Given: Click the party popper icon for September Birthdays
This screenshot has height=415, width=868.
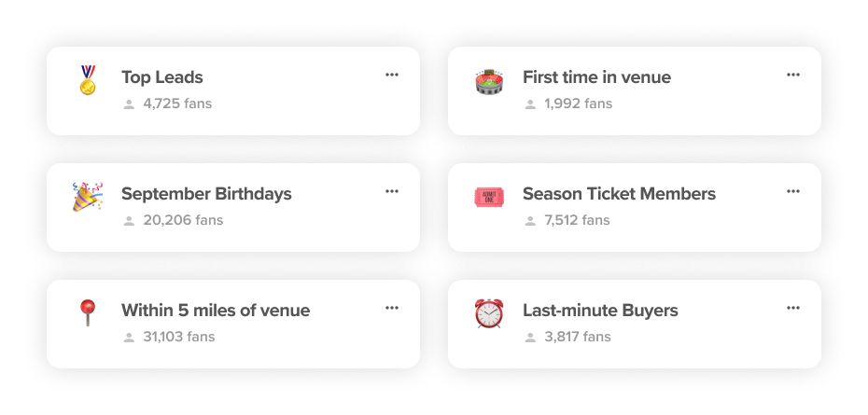Looking at the screenshot, I should [x=88, y=197].
